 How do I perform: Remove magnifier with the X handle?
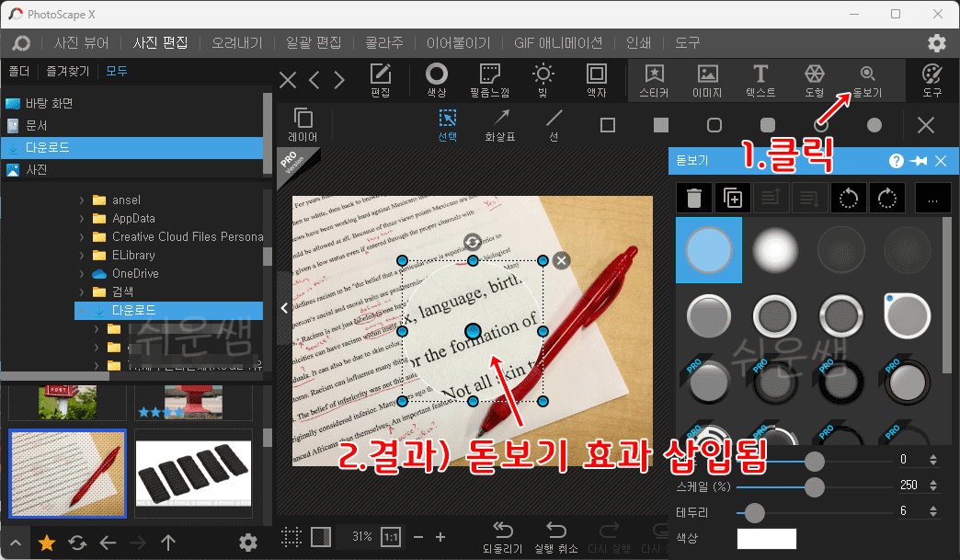click(561, 261)
